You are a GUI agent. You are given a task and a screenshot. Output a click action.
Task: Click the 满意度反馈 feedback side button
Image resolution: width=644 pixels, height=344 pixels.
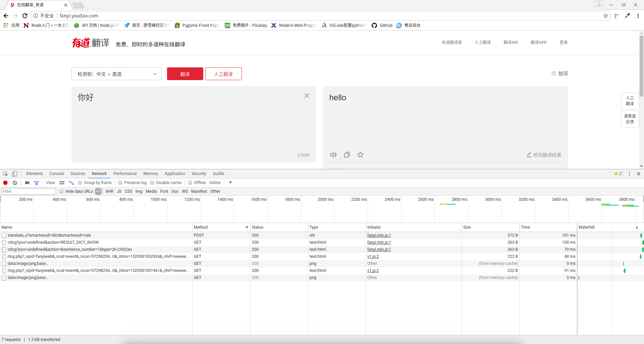(x=630, y=119)
